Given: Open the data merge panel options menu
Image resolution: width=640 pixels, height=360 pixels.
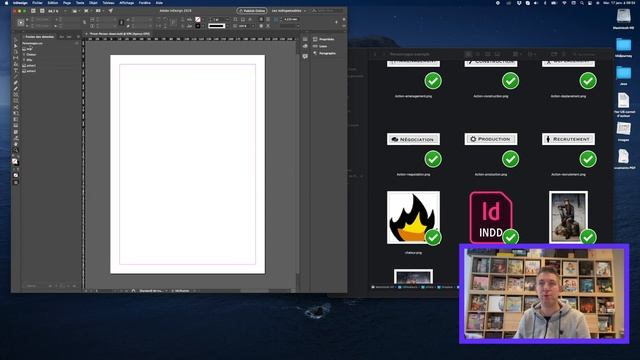Looking at the screenshot, I should [x=78, y=37].
